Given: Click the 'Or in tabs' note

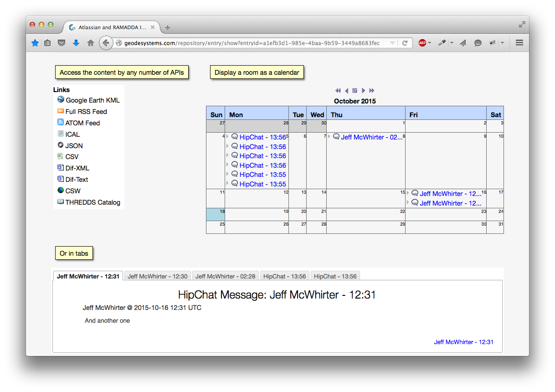Looking at the screenshot, I should (x=74, y=253).
